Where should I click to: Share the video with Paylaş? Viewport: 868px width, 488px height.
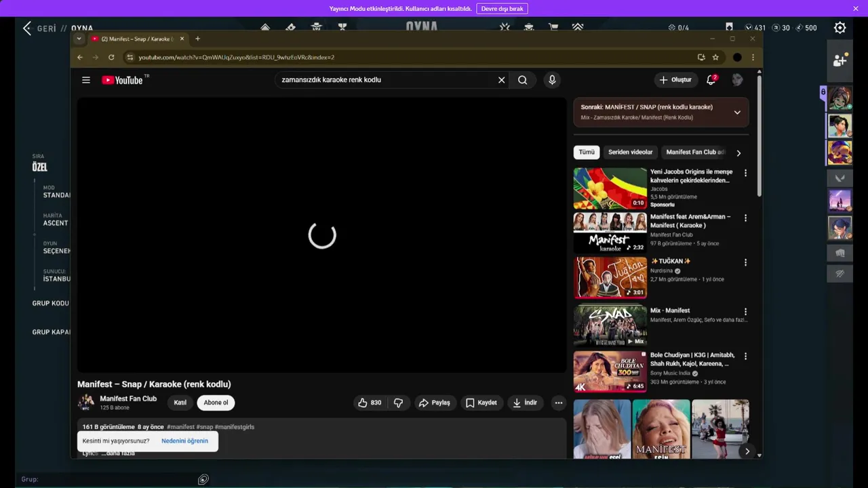click(435, 403)
